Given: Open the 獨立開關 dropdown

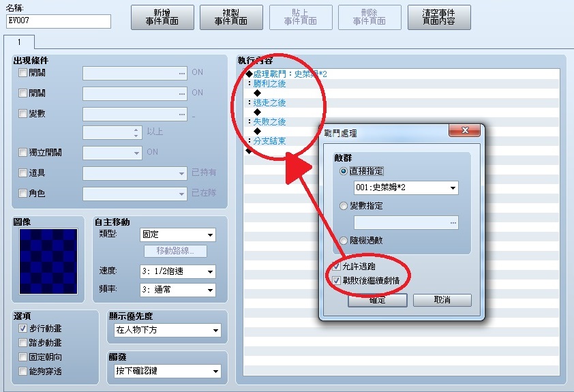Looking at the screenshot, I should point(112,153).
